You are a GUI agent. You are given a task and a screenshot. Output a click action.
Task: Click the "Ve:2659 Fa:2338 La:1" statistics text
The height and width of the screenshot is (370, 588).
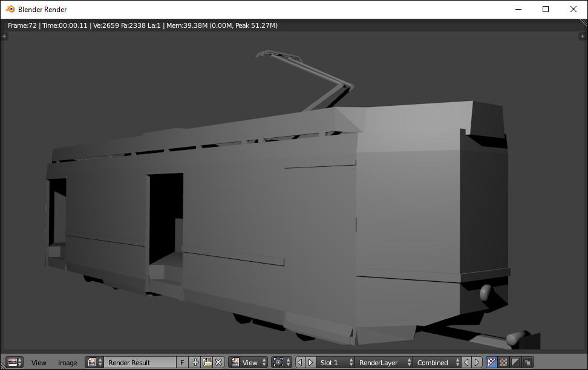127,25
